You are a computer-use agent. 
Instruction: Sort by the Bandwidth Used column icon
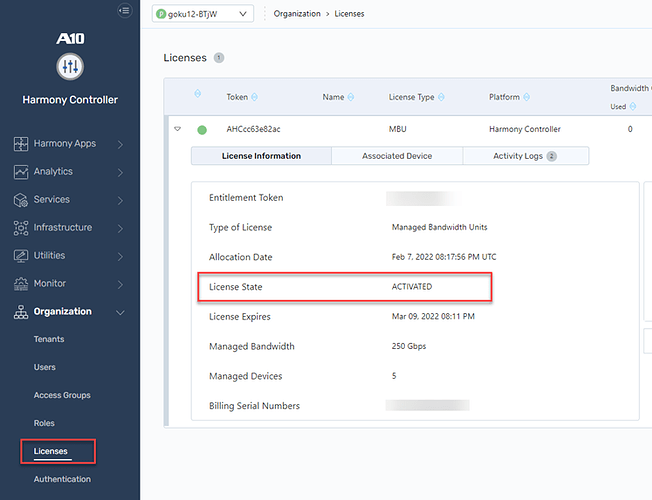click(x=633, y=106)
